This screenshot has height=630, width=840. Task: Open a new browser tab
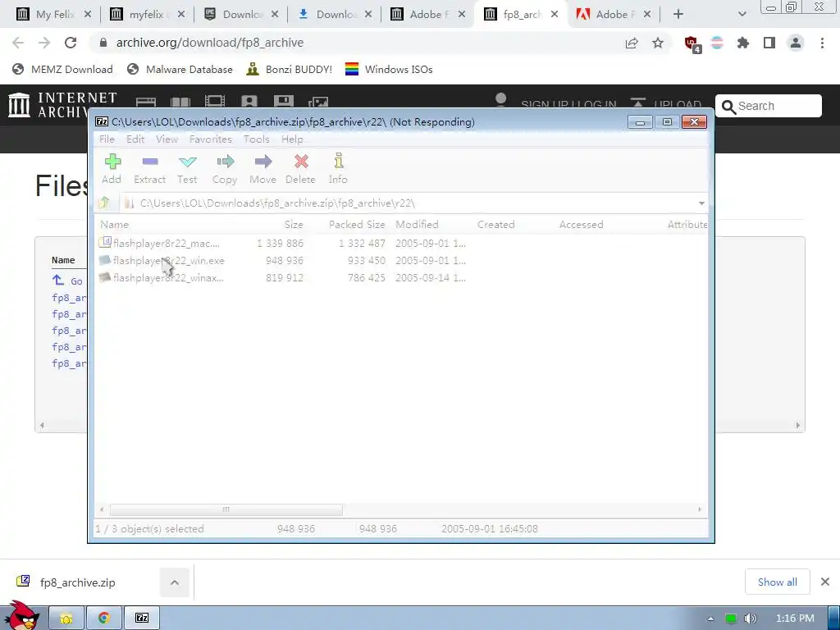(678, 15)
